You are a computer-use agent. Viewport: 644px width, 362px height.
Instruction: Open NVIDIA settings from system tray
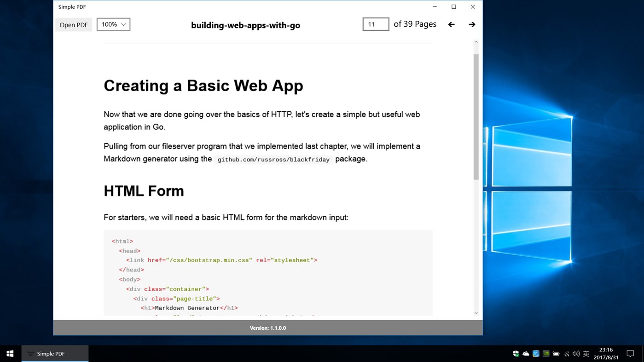click(x=545, y=353)
